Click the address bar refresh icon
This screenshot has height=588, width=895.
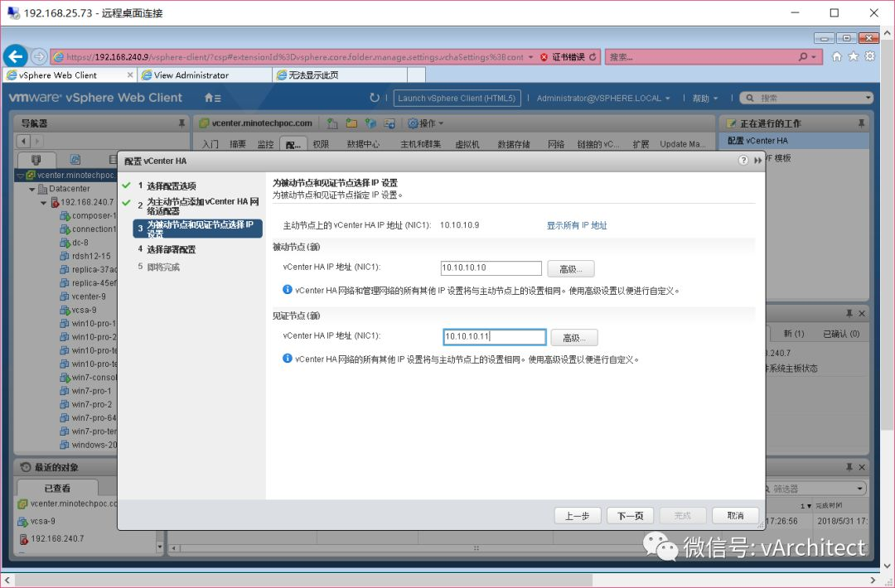593,57
